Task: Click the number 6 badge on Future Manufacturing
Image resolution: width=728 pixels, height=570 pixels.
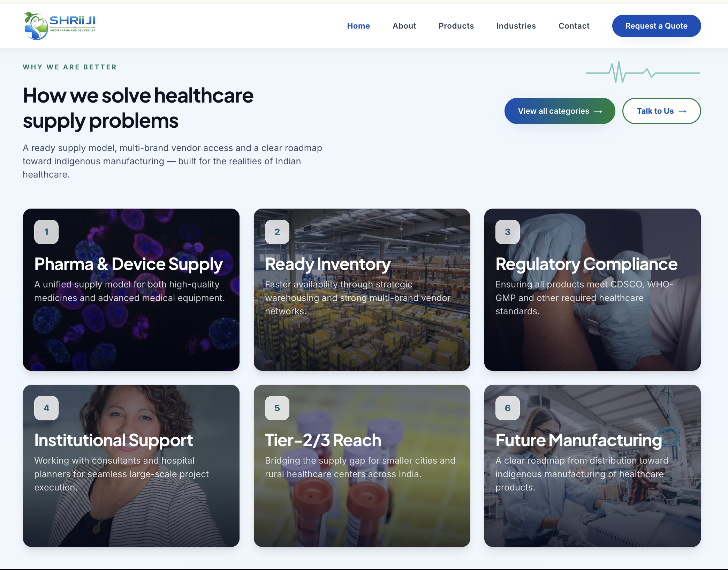Action: (508, 408)
